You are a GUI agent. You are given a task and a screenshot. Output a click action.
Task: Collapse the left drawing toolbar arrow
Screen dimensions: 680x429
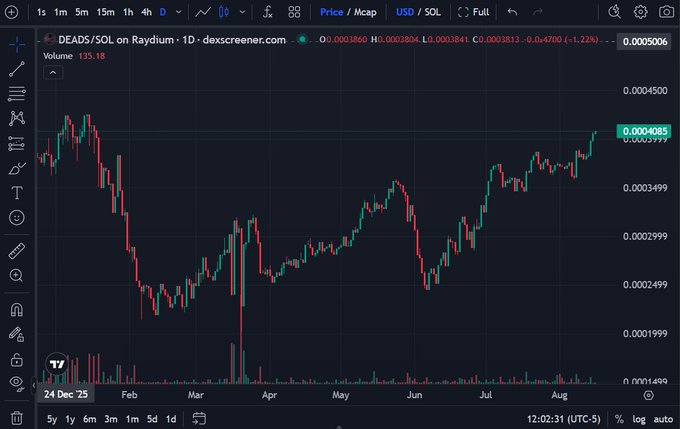33,384
